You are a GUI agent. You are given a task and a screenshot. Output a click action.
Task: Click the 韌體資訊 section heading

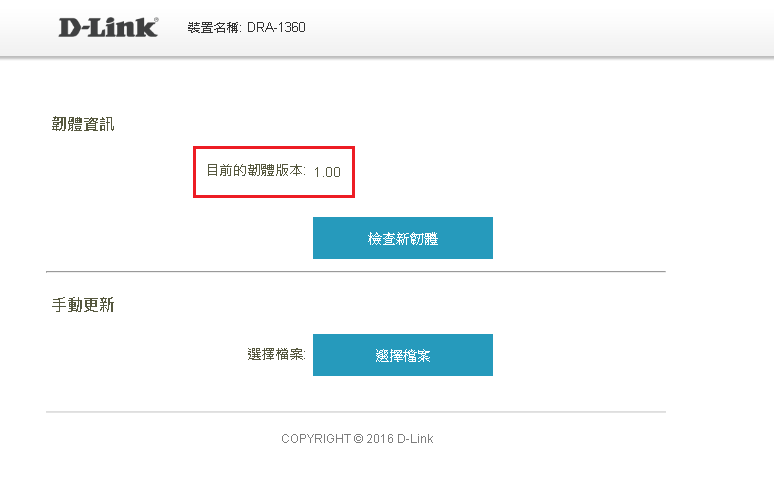(x=83, y=125)
